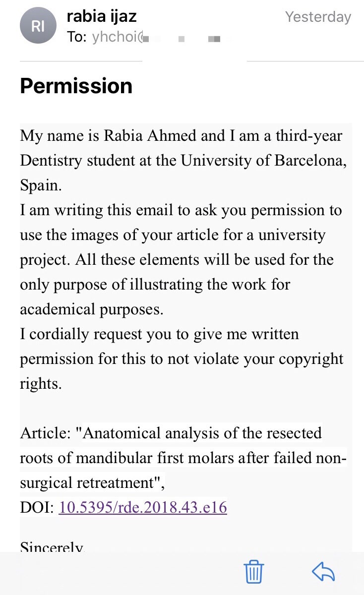Viewport: 364px width, 595px height.
Task: Click the quoted article title text
Action: pos(183,458)
